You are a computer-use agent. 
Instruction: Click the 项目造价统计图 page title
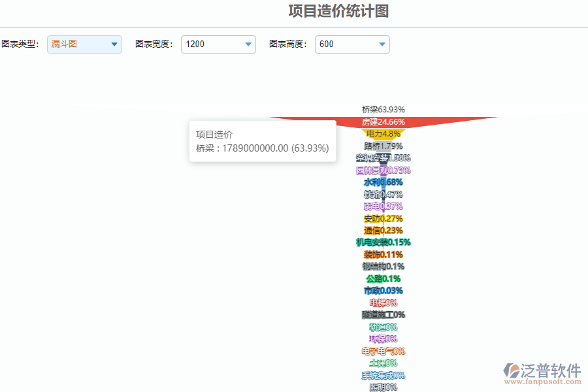338,12
